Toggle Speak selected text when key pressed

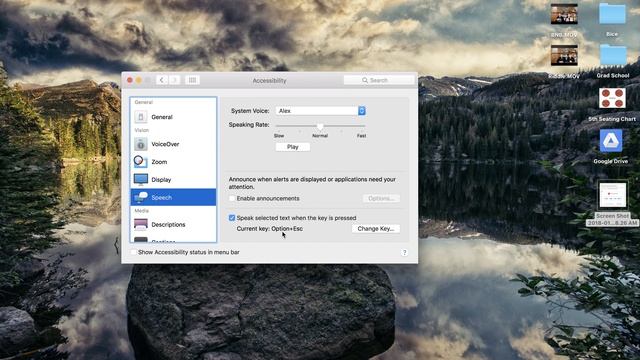(x=232, y=218)
